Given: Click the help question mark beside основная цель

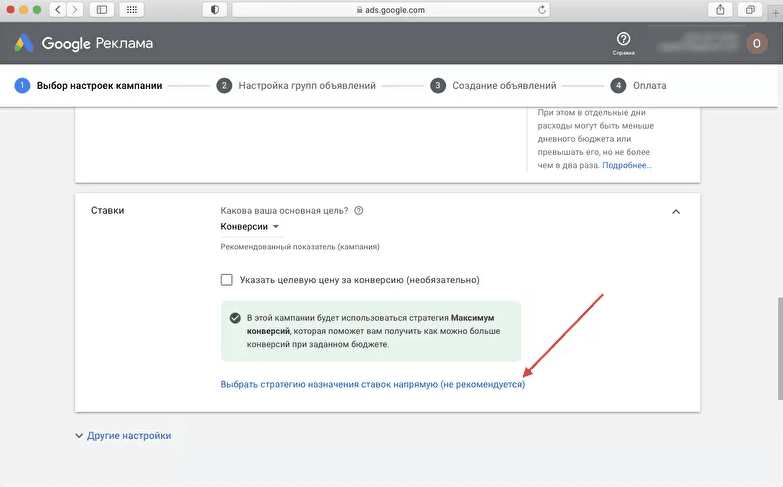Looking at the screenshot, I should (359, 210).
